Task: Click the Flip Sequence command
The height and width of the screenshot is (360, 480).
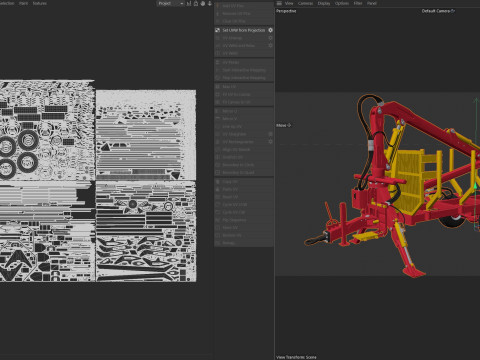Action: pos(244,220)
